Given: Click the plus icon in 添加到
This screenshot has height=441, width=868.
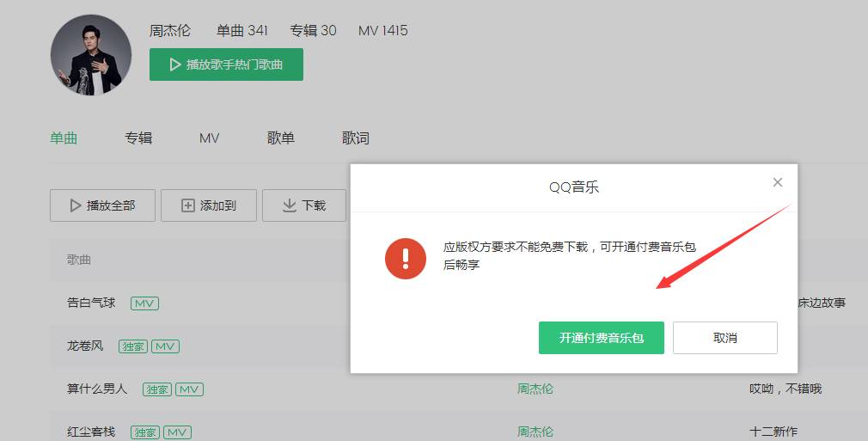Looking at the screenshot, I should coord(188,205).
